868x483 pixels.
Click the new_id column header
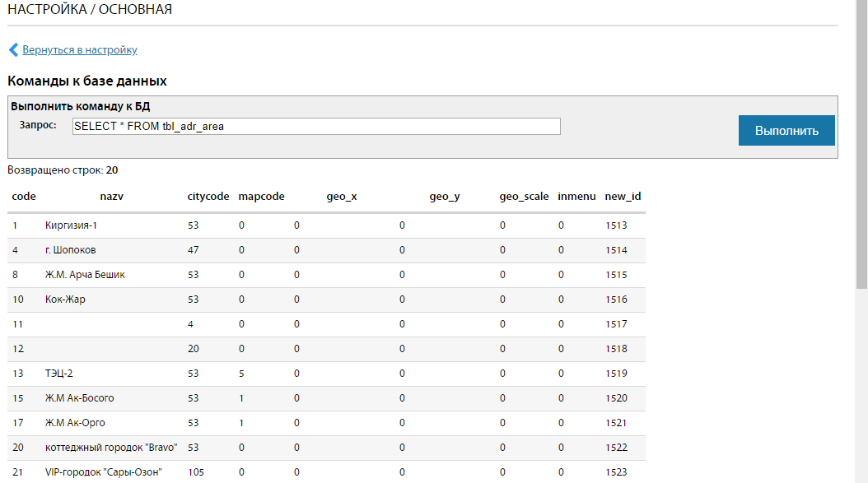pyautogui.click(x=623, y=197)
